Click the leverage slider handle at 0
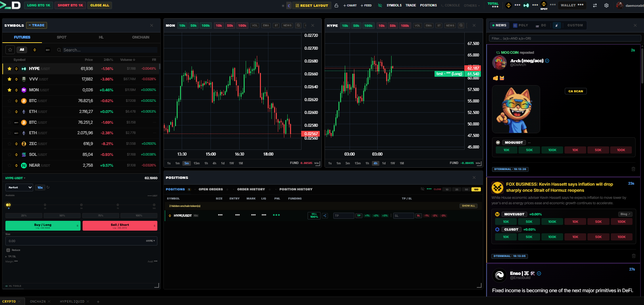644x305 pixels. click(x=8, y=205)
